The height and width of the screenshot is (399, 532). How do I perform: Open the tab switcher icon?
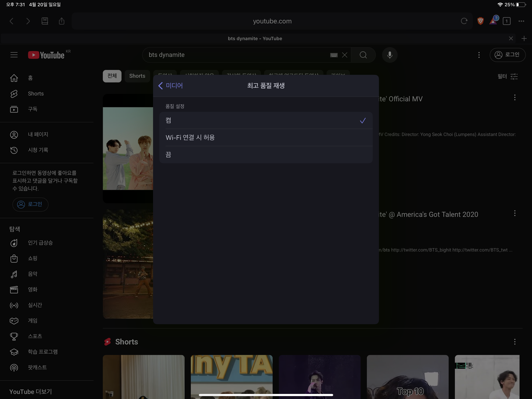point(506,21)
